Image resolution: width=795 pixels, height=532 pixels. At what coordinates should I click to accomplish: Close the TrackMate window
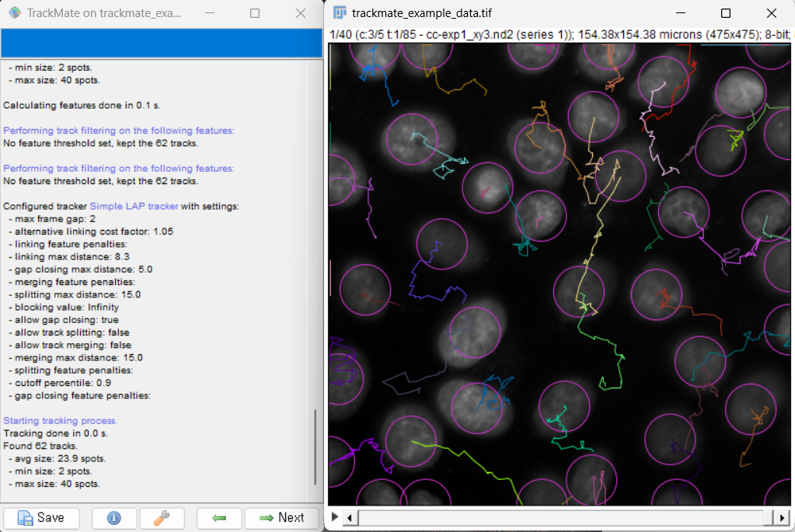(300, 13)
